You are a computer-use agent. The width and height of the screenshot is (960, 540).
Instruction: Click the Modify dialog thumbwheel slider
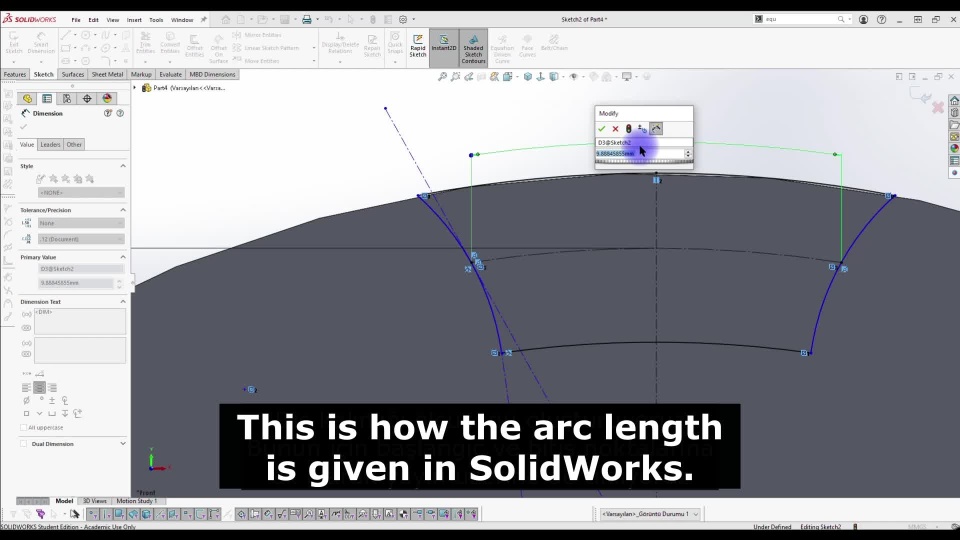(x=643, y=162)
